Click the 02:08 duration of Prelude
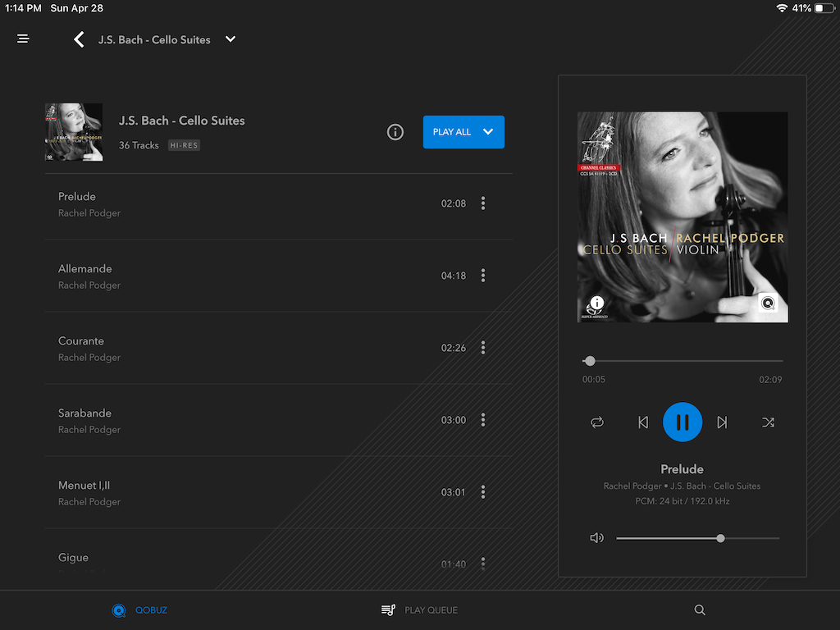The width and height of the screenshot is (840, 630). (x=453, y=203)
